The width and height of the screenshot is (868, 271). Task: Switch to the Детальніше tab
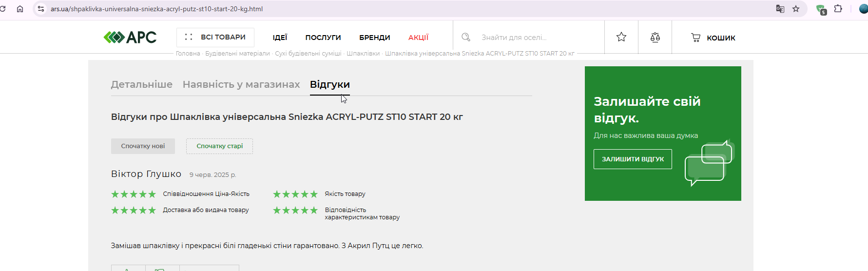(x=142, y=84)
